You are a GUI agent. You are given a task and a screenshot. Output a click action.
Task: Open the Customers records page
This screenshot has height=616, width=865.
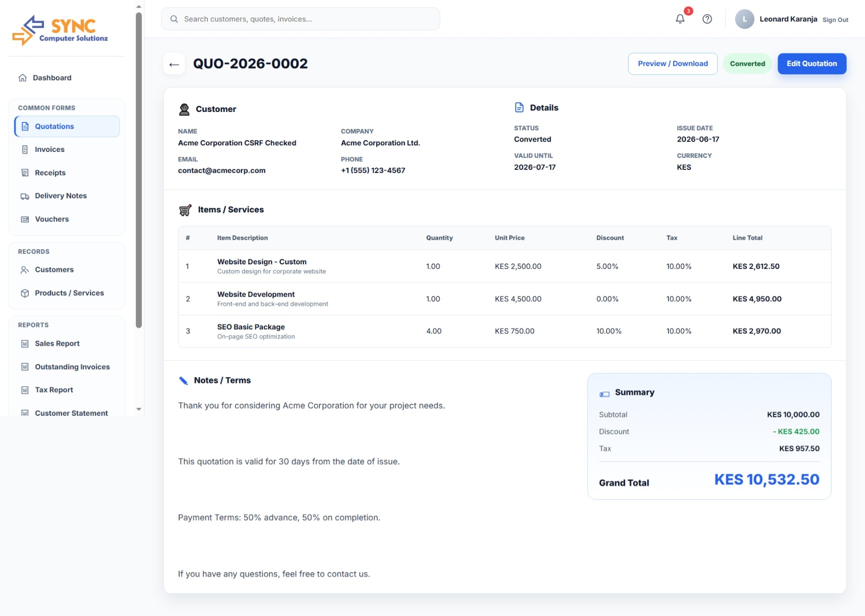(x=66, y=270)
